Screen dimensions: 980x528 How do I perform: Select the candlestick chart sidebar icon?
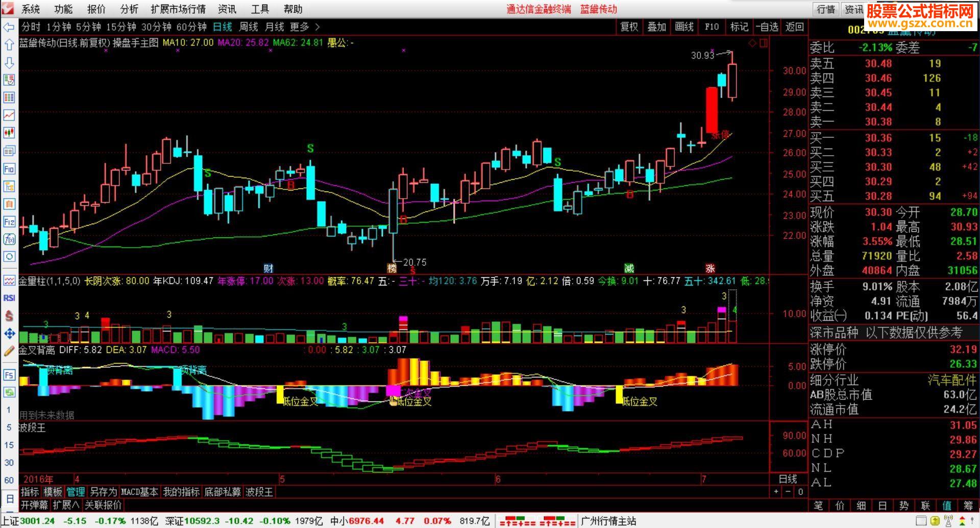9,133
